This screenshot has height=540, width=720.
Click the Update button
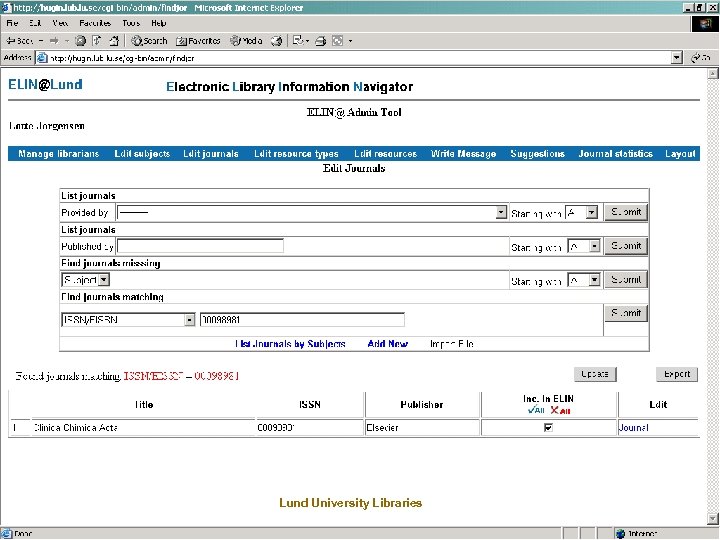tap(595, 374)
